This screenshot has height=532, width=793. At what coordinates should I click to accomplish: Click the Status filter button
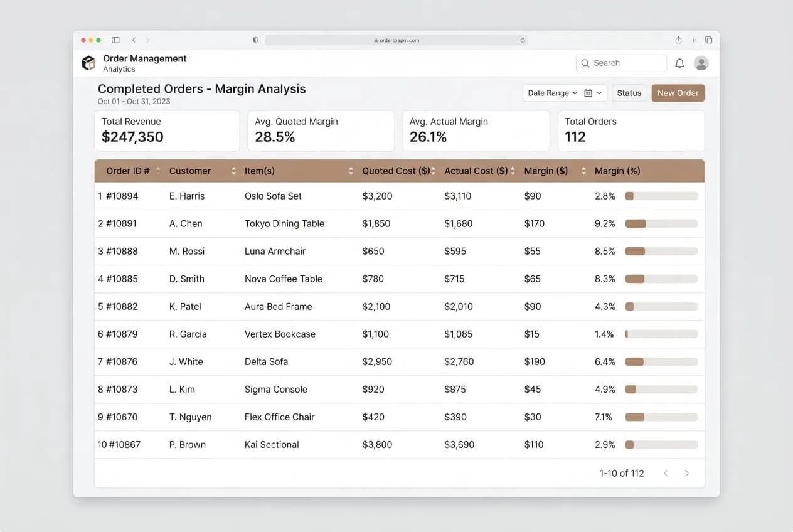[629, 93]
